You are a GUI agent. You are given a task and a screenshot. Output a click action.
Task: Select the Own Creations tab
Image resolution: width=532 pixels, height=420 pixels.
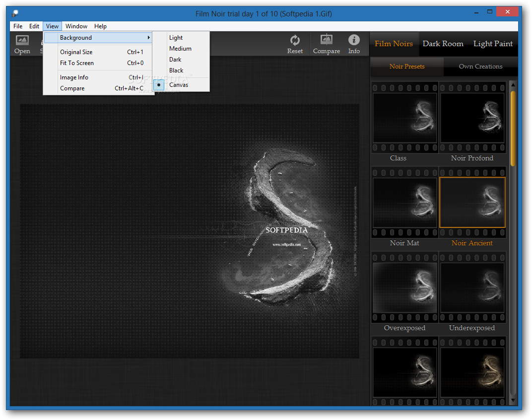click(480, 67)
